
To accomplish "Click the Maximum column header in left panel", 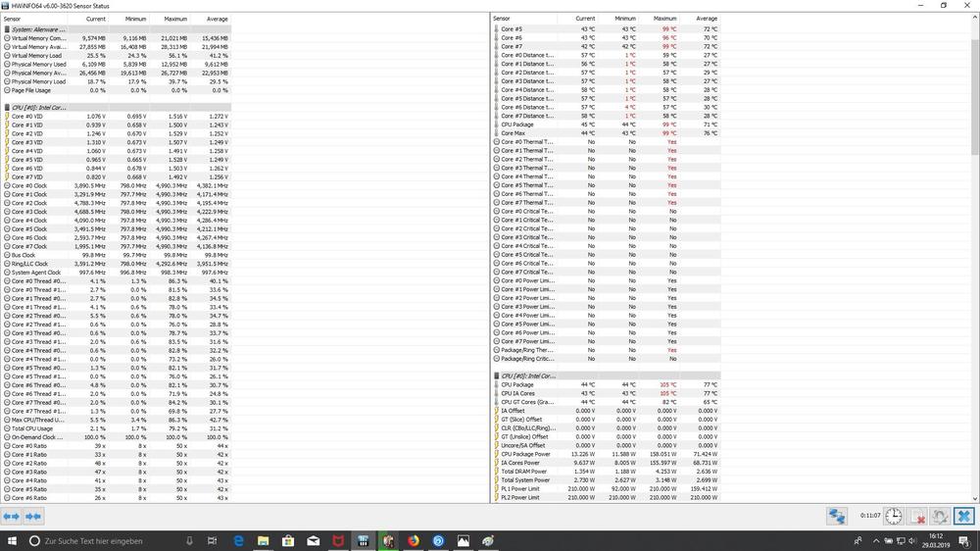I will tap(175, 19).
